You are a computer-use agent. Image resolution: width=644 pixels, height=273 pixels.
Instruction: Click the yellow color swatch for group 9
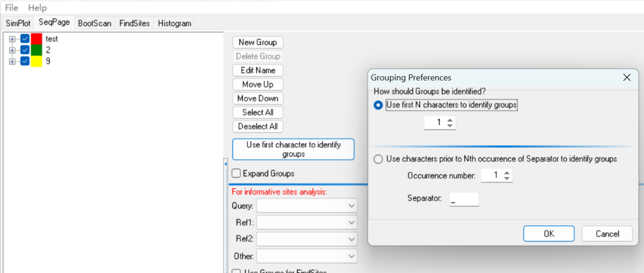36,61
